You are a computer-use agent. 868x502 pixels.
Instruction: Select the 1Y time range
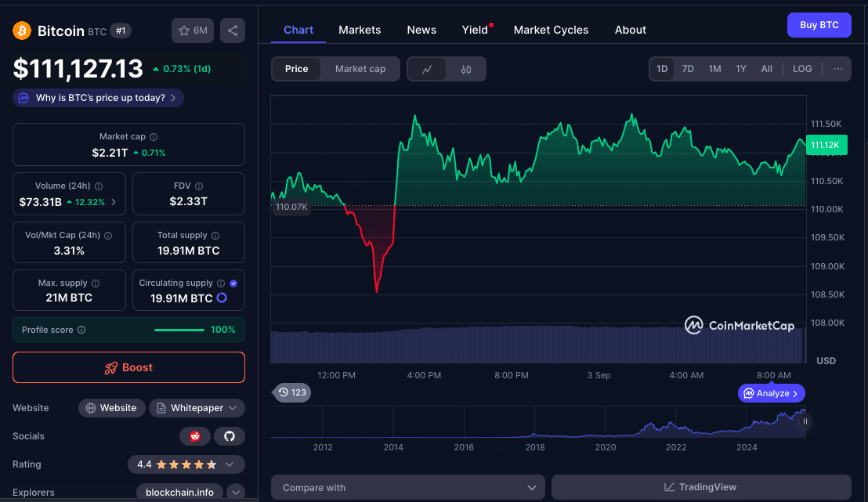[x=740, y=69]
